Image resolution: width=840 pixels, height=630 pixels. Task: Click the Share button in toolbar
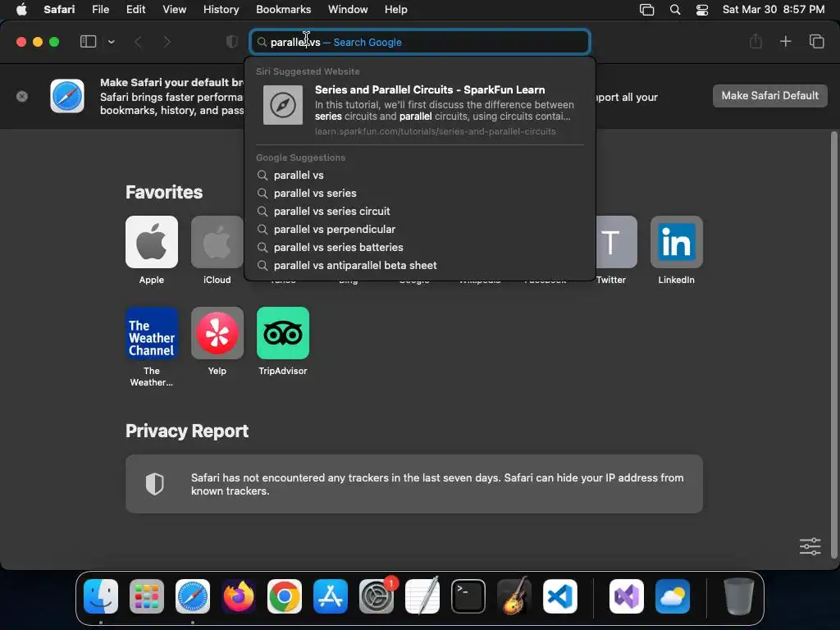756,41
